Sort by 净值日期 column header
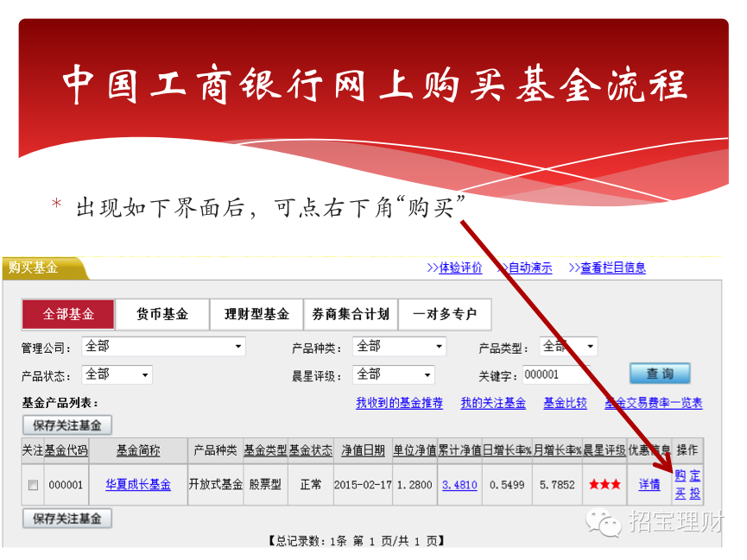This screenshot has width=747, height=560. coord(363,450)
